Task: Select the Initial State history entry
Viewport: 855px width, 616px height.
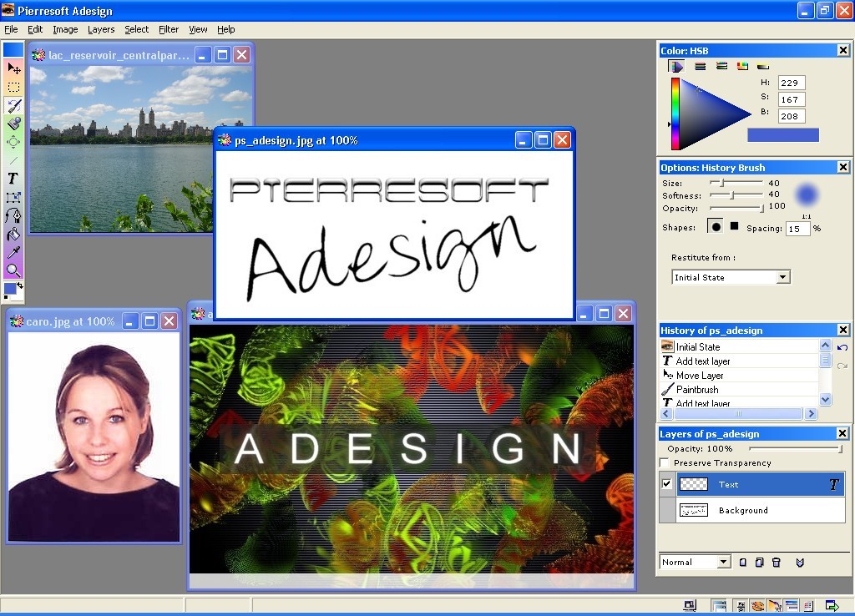Action: point(740,346)
